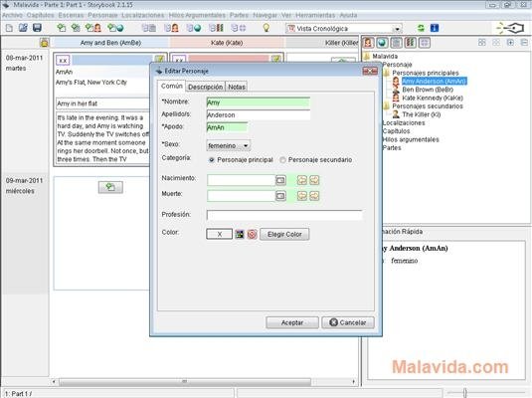Click the Storybook pen logo icon
Screen dimensions: 532x398
tap(511, 28)
